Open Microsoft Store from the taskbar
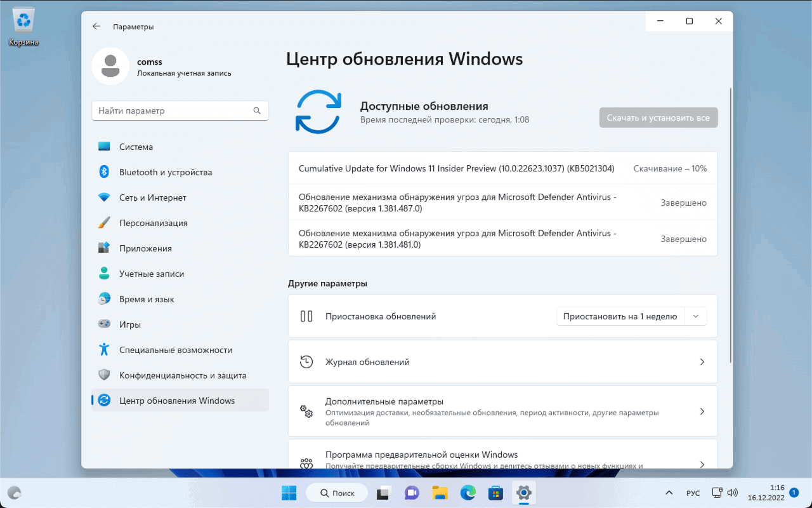 point(495,493)
